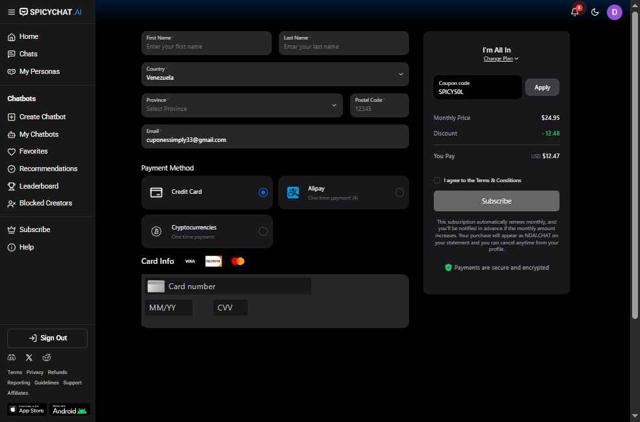Toggle dark mode moon icon
Screen dimensions: 640x422
click(595, 12)
